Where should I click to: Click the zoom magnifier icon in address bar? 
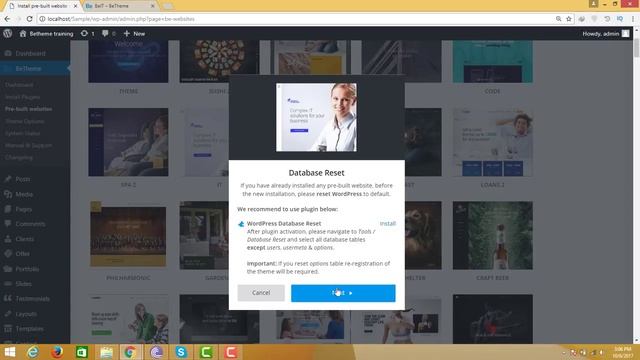pos(558,19)
